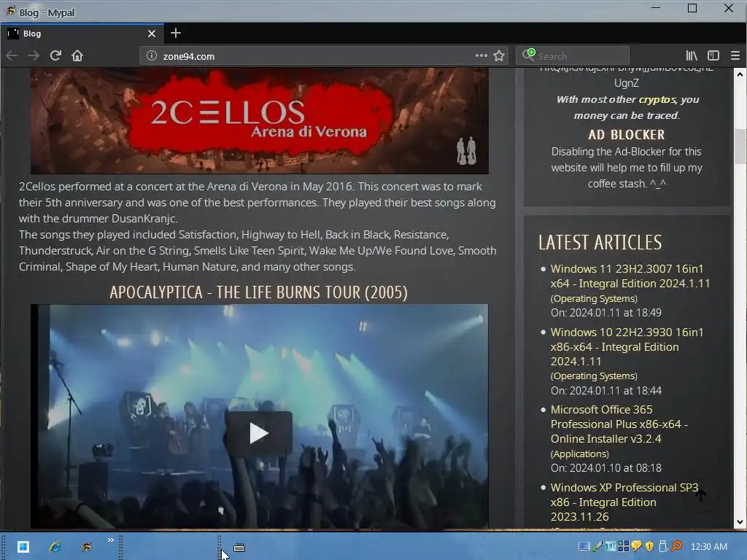Click the green pen tray icon
The height and width of the screenshot is (560, 747).
(597, 547)
